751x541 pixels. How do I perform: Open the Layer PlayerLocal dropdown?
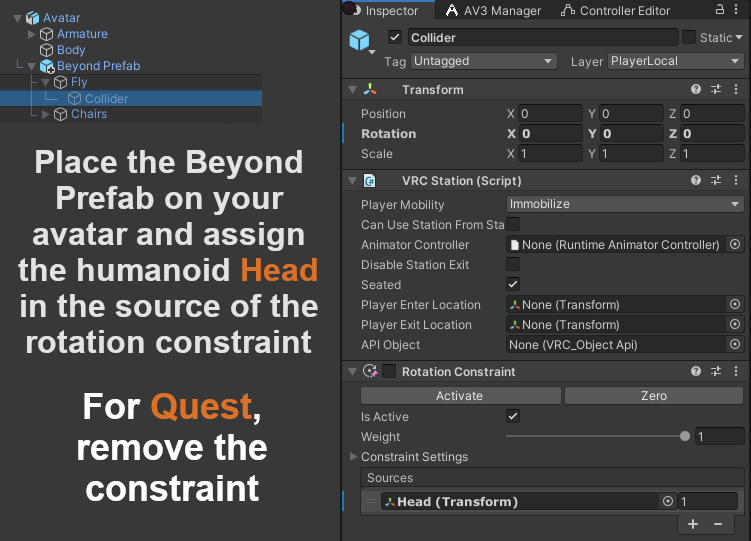(676, 61)
